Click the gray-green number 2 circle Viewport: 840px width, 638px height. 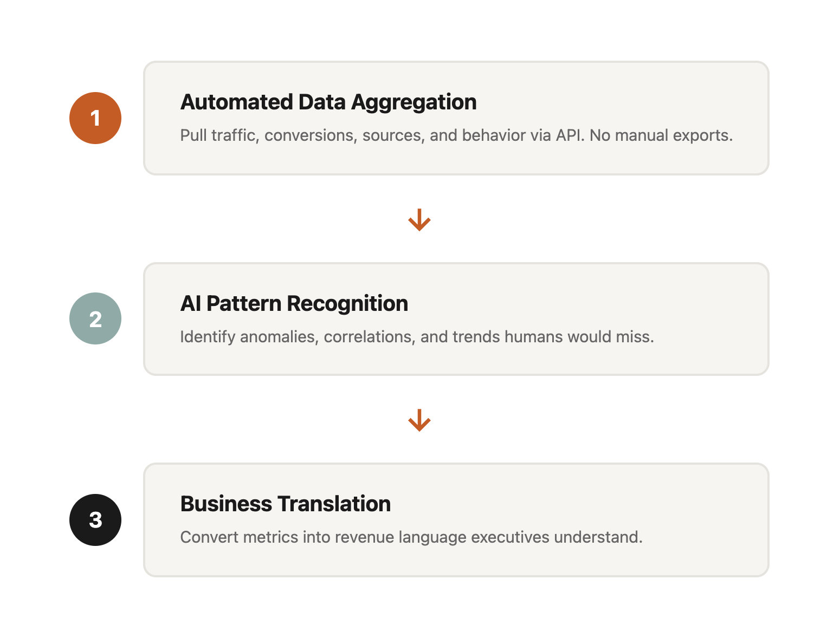click(x=95, y=318)
